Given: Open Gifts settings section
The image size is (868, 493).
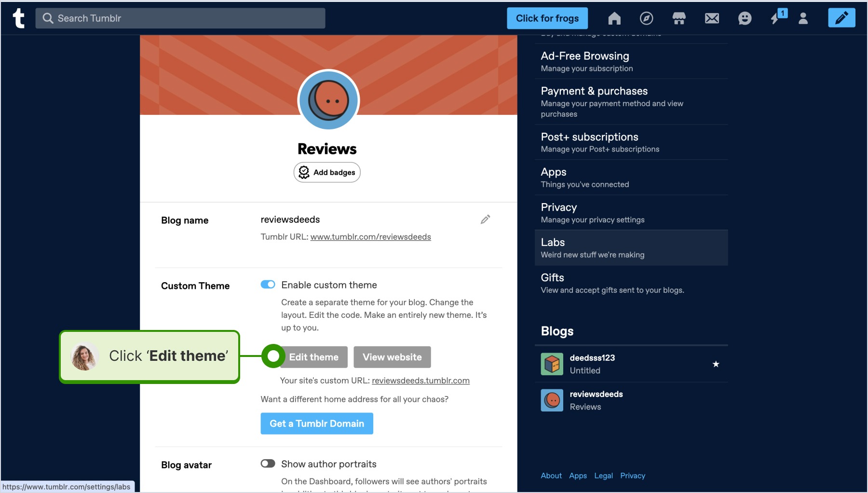Looking at the screenshot, I should click(x=631, y=283).
